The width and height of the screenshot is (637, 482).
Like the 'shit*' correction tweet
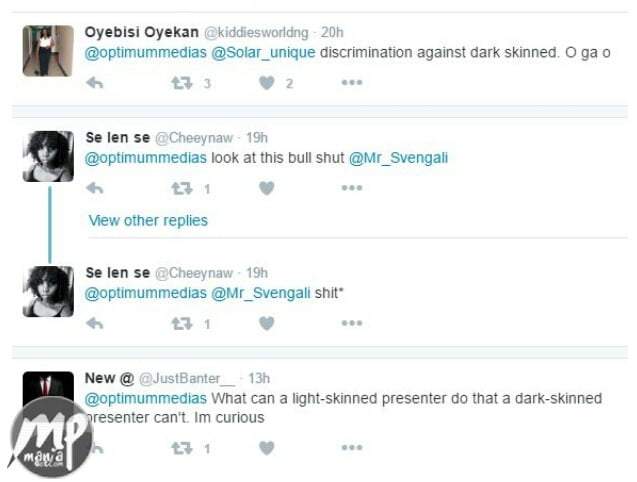pos(266,324)
